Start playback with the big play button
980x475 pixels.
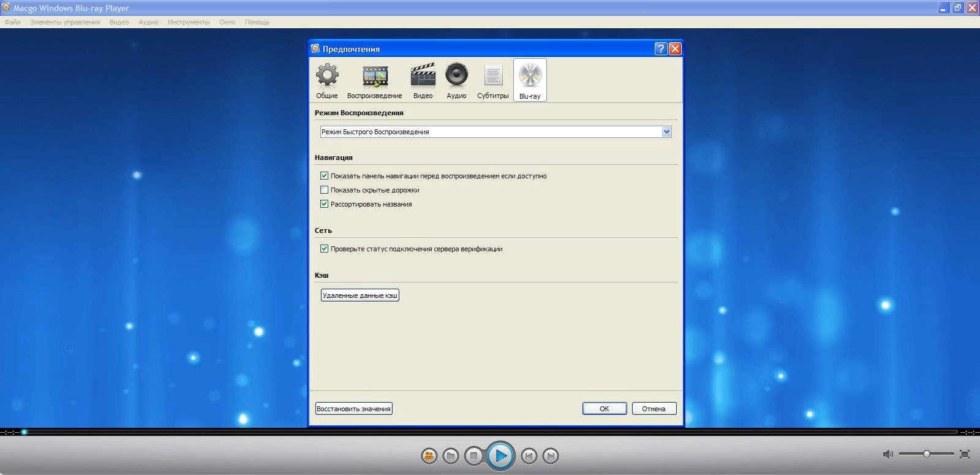tap(500, 456)
